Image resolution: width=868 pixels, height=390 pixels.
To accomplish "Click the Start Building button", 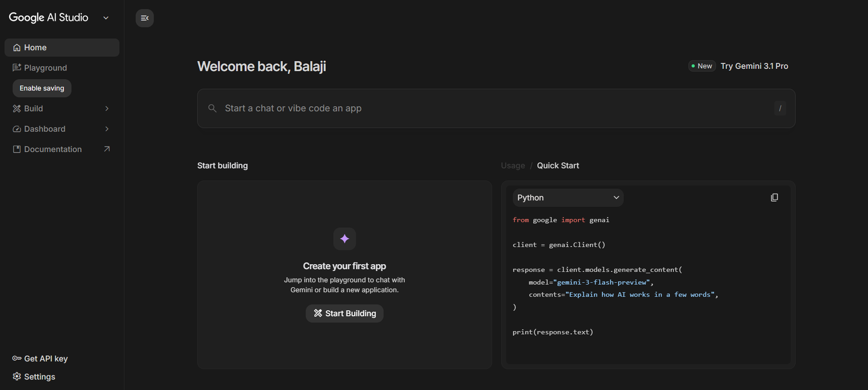I will 344,314.
